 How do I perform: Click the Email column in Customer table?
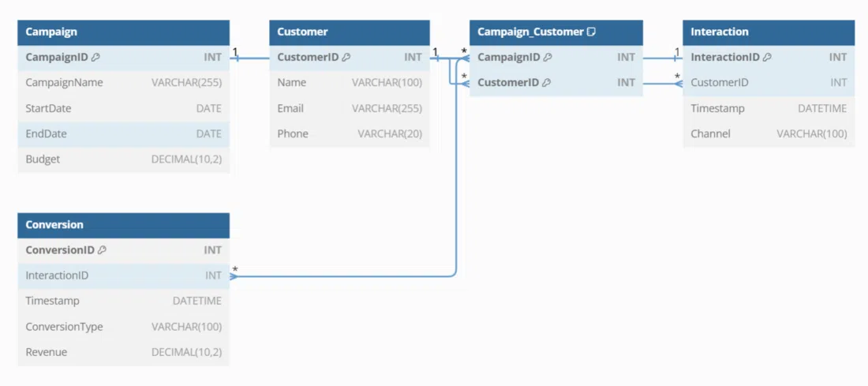349,108
